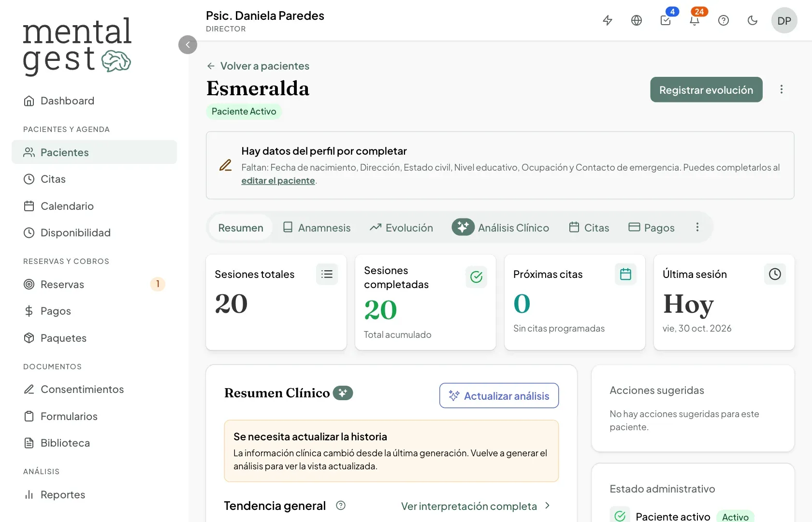Click 'Sin citas programadas' text

[559, 328]
